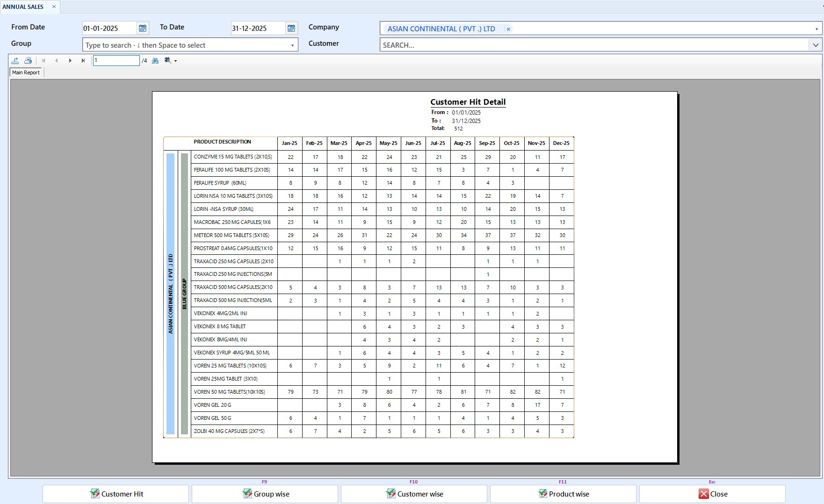The height and width of the screenshot is (504, 824).
Task: Click the Close button
Action: coord(712,494)
